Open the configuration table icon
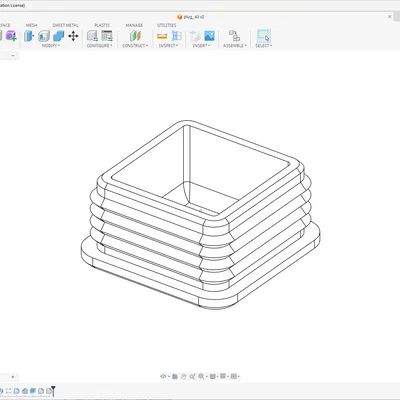400x400 pixels. coord(107,36)
